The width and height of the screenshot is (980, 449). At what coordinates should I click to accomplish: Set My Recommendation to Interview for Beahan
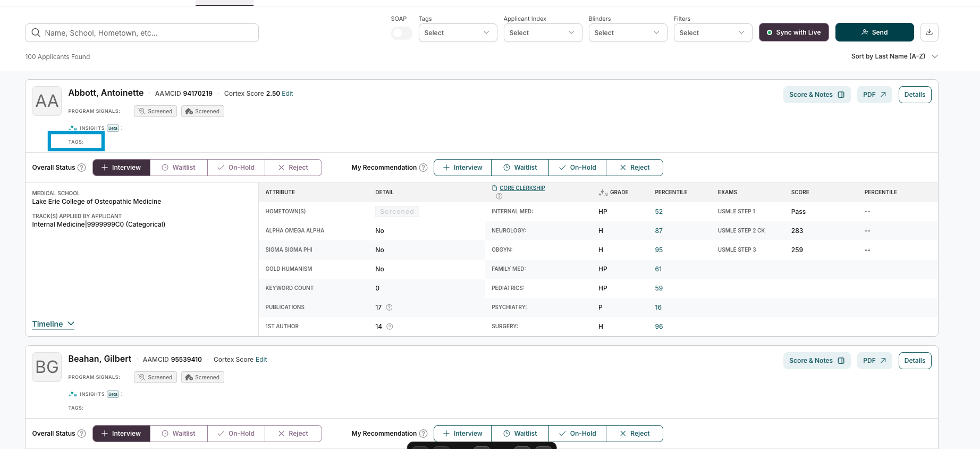tap(462, 434)
